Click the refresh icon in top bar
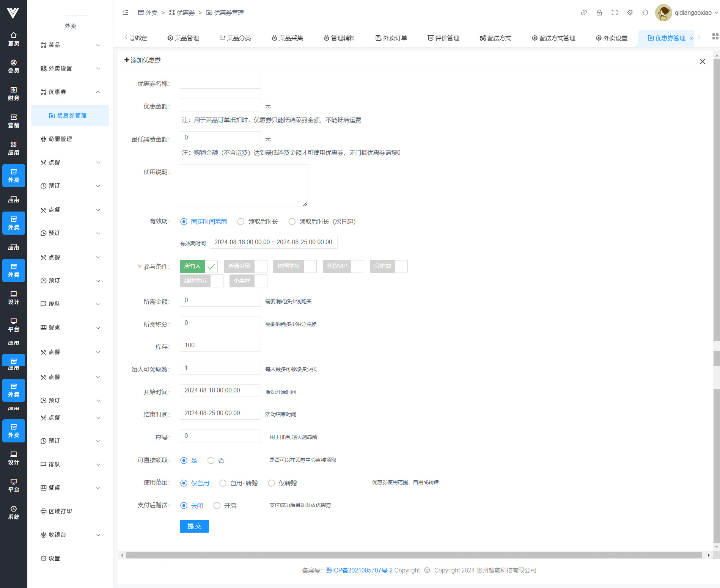Viewport: 720px width, 588px height. (x=645, y=13)
